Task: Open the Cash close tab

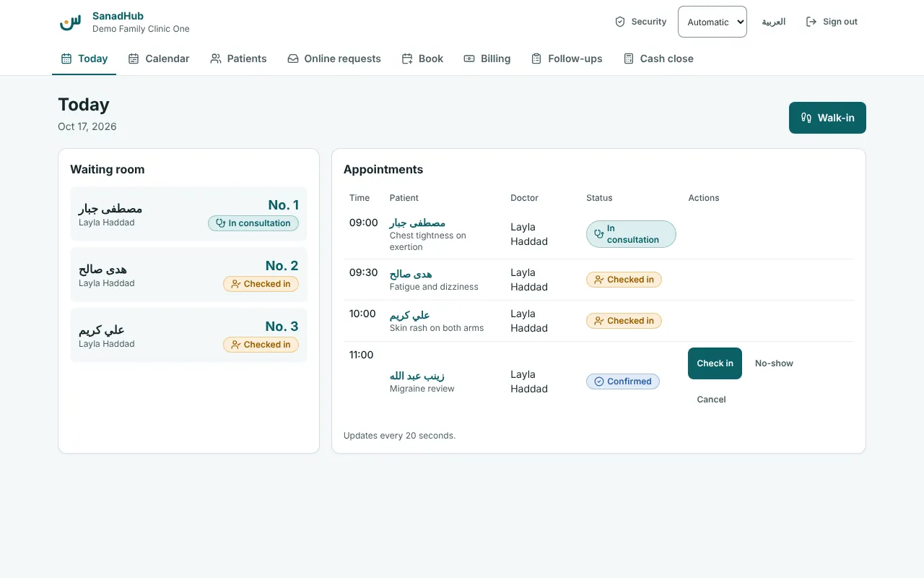Action: [658, 59]
